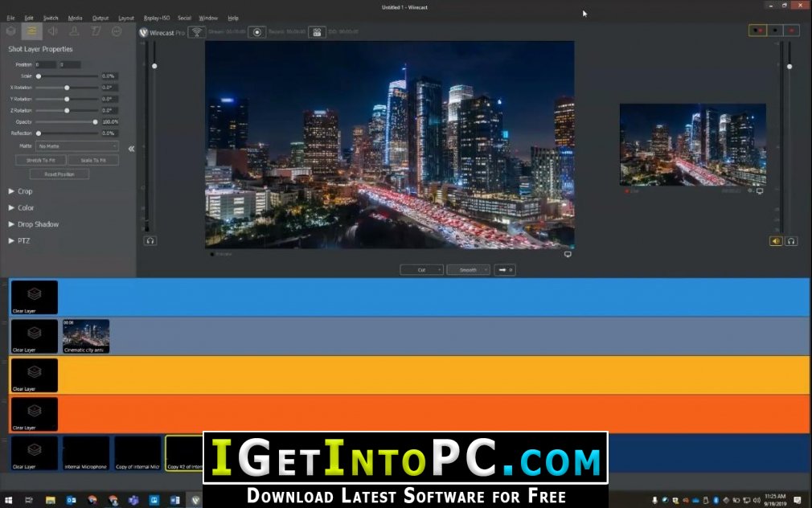The image size is (812, 508).
Task: Open the Switch menu
Action: click(x=51, y=18)
